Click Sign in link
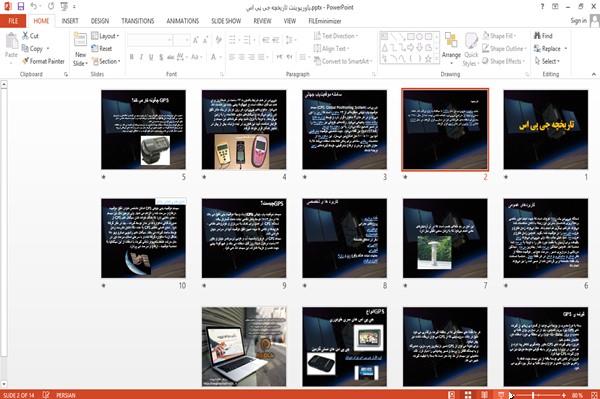600x399 pixels. [578, 21]
